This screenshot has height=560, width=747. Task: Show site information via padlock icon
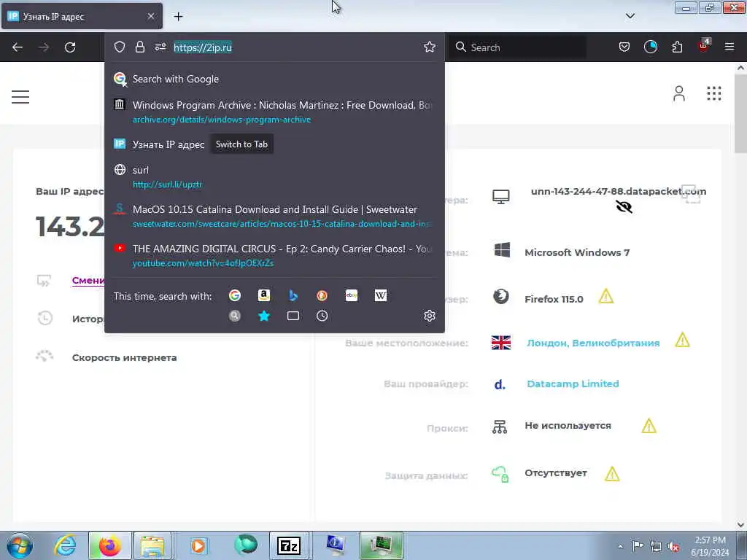(139, 47)
